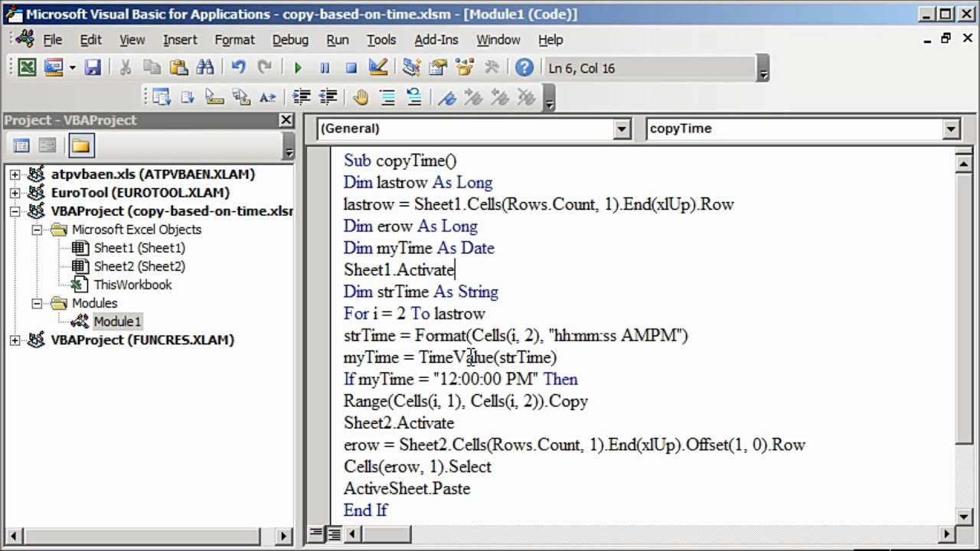Open Find with the binoculars icon
The image size is (980, 551).
pos(205,68)
